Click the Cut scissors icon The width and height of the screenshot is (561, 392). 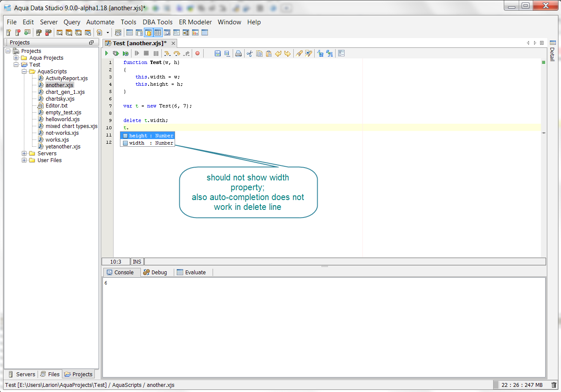(x=250, y=53)
